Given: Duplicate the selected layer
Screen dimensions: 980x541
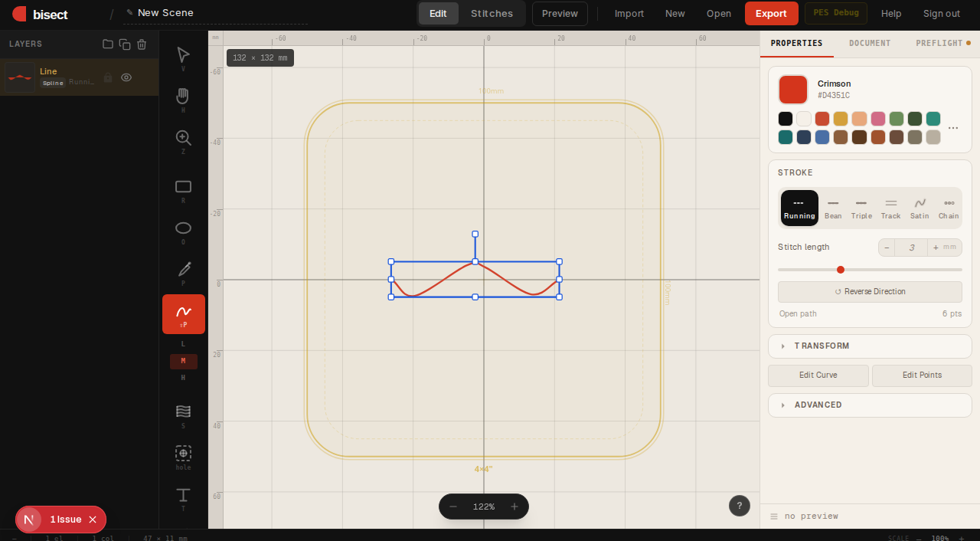Looking at the screenshot, I should click(x=125, y=44).
